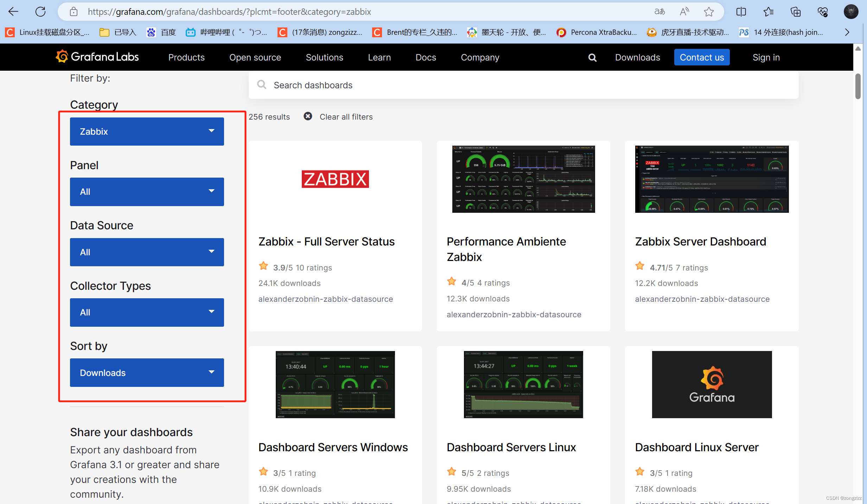Open Dashboard Linux Server title
The width and height of the screenshot is (867, 504).
click(696, 447)
